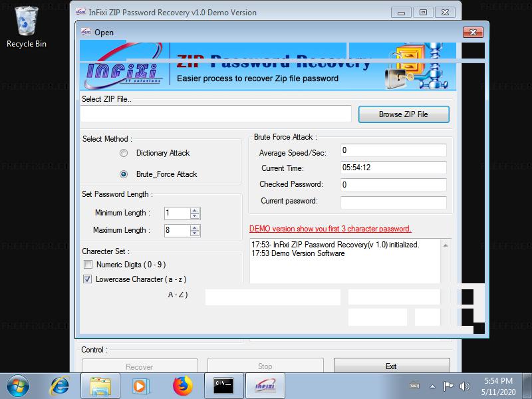This screenshot has height=399, width=532.
Task: Focus the Select ZIP File path field
Action: click(215, 114)
